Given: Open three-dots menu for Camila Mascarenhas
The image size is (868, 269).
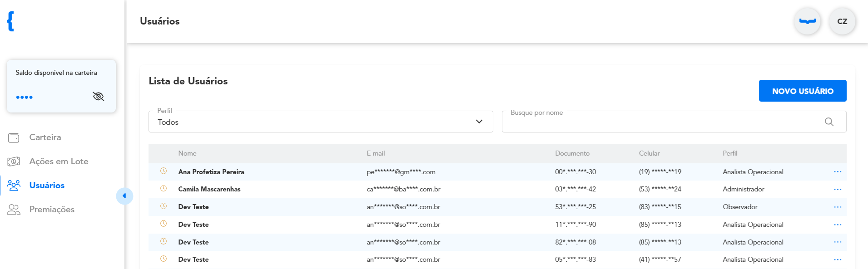Looking at the screenshot, I should click(838, 189).
